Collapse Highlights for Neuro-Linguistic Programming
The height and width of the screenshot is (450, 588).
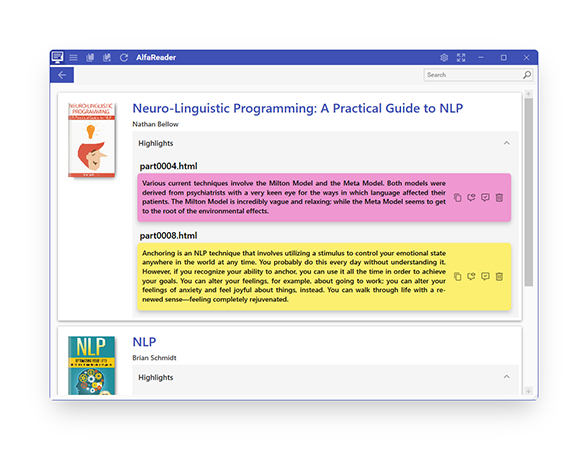click(506, 143)
